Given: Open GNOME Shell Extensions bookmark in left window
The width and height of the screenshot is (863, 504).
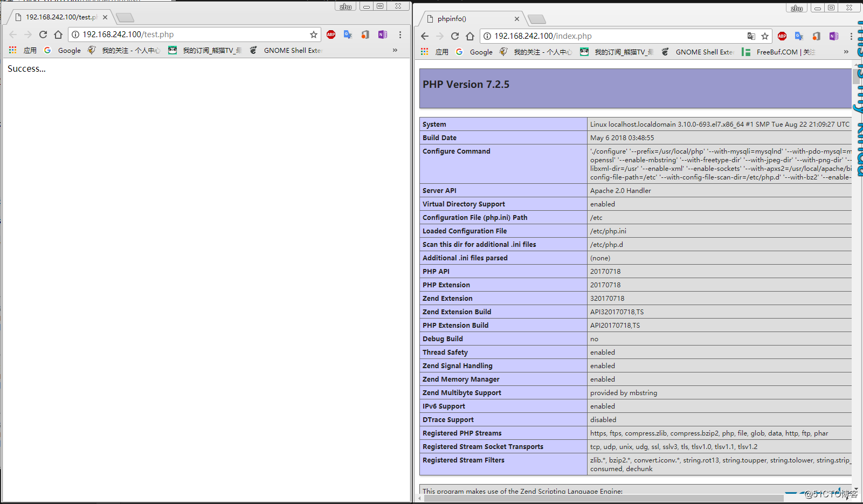Looking at the screenshot, I should 286,50.
